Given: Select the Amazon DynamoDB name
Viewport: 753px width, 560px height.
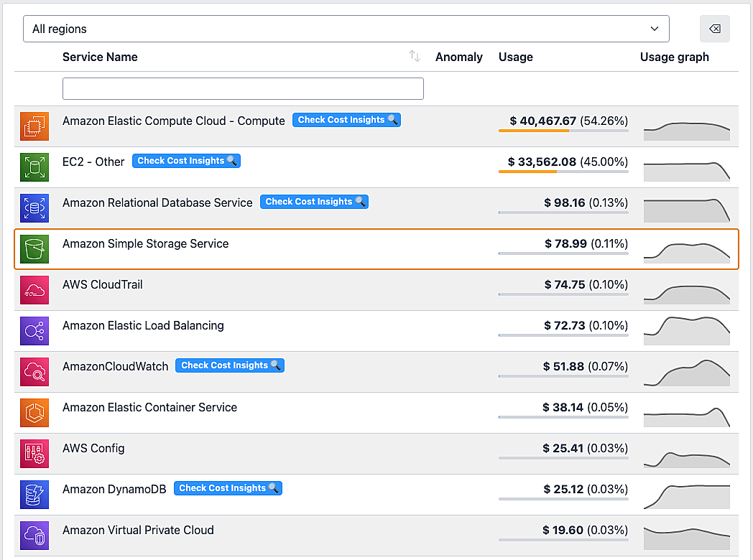Looking at the screenshot, I should click(114, 490).
